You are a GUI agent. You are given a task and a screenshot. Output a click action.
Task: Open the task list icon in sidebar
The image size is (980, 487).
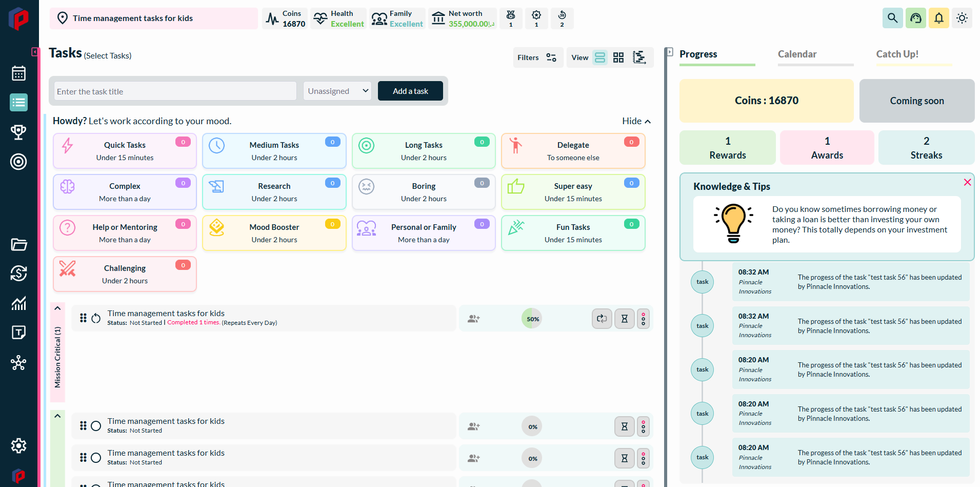pos(19,103)
